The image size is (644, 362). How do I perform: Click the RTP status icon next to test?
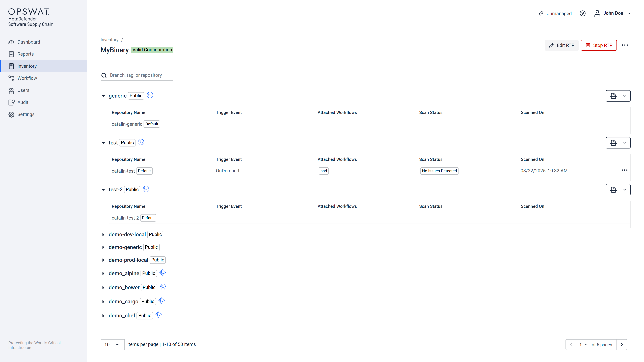click(x=141, y=142)
